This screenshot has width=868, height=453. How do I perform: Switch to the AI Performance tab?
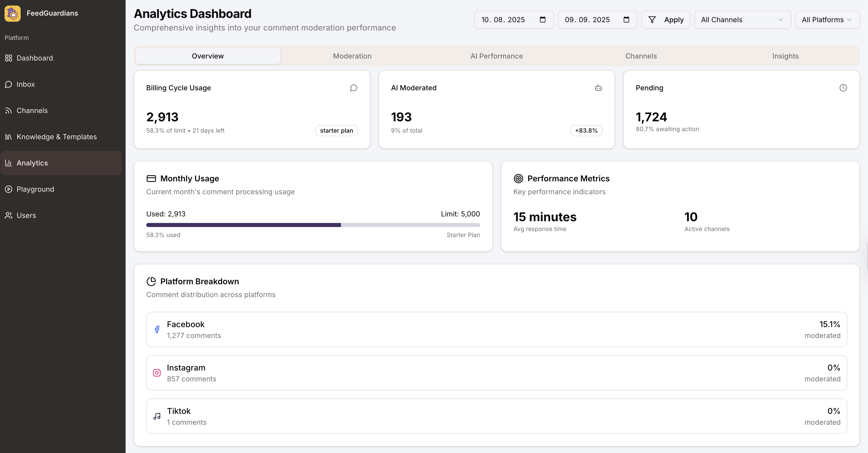(496, 56)
